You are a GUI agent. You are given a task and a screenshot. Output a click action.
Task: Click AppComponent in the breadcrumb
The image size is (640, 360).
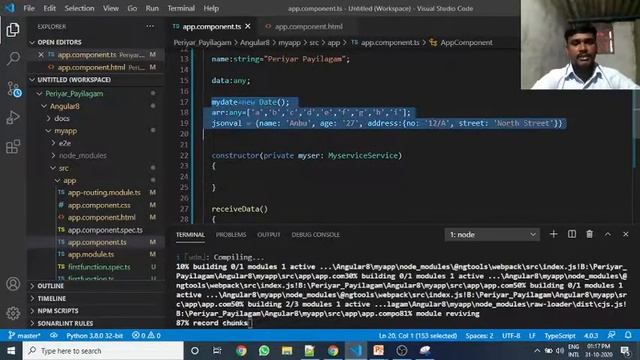pyautogui.click(x=466, y=42)
